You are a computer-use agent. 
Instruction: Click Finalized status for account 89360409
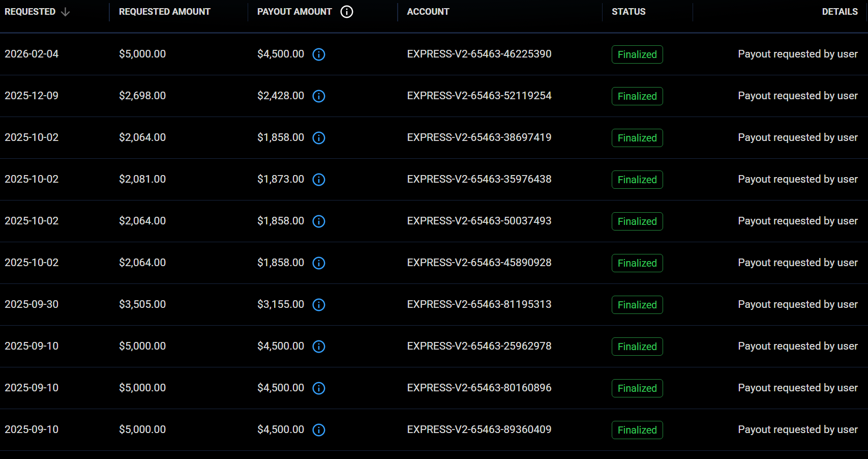tap(637, 430)
